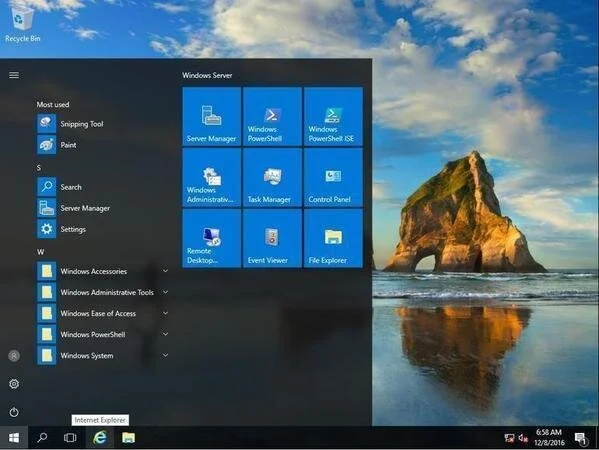The image size is (599, 450).
Task: Open the Action Center notification icon
Action: click(580, 438)
